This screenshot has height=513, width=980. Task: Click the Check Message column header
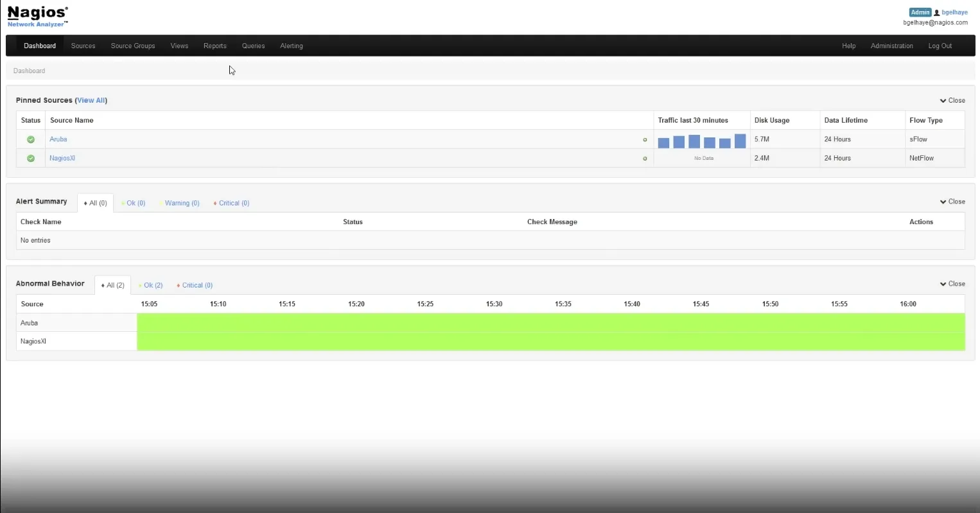tap(552, 222)
